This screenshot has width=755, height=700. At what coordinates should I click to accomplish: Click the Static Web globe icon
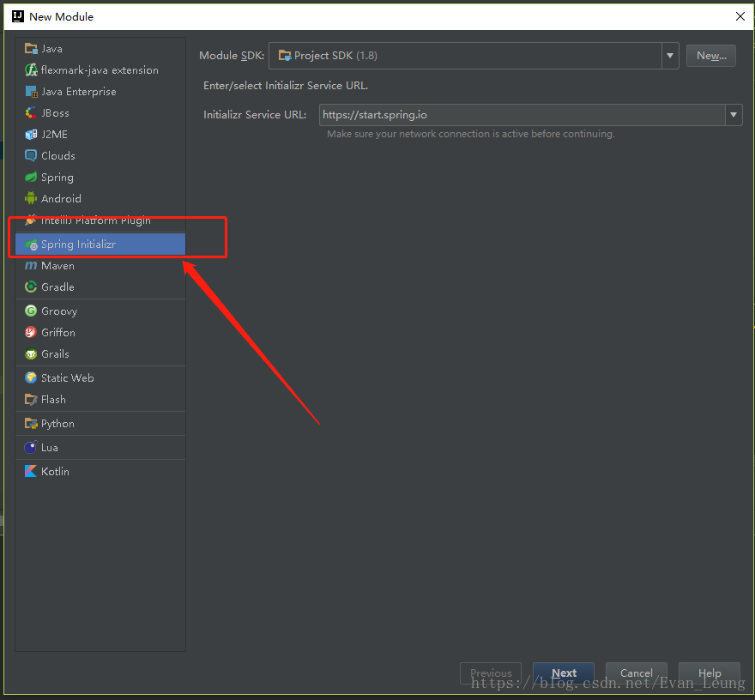(31, 378)
